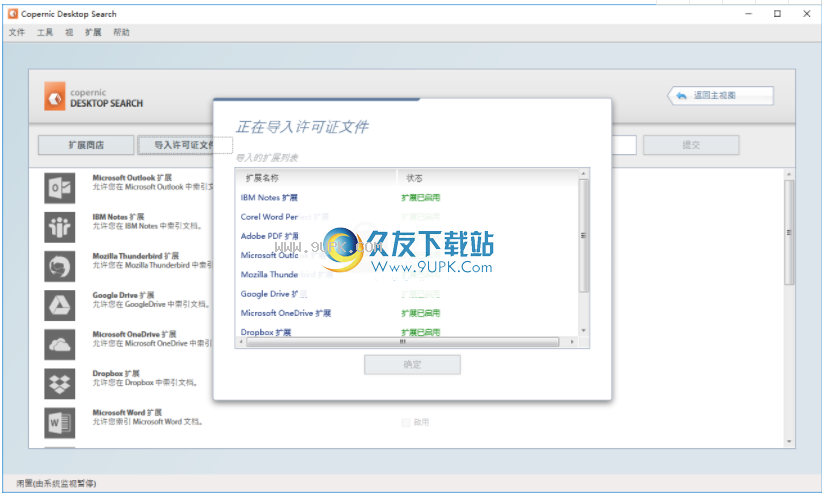
Task: Open the 工具 menu
Action: click(45, 32)
